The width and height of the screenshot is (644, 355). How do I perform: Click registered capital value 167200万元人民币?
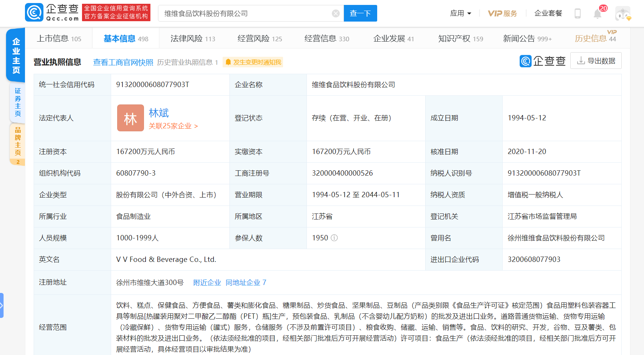[x=146, y=151]
